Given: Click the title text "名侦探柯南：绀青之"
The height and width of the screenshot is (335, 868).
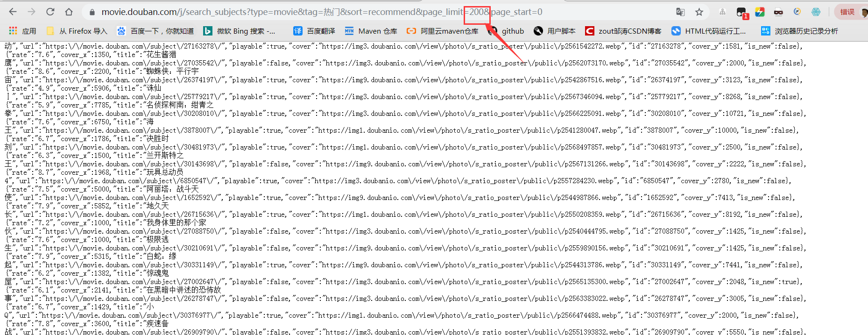Looking at the screenshot, I should [x=180, y=105].
